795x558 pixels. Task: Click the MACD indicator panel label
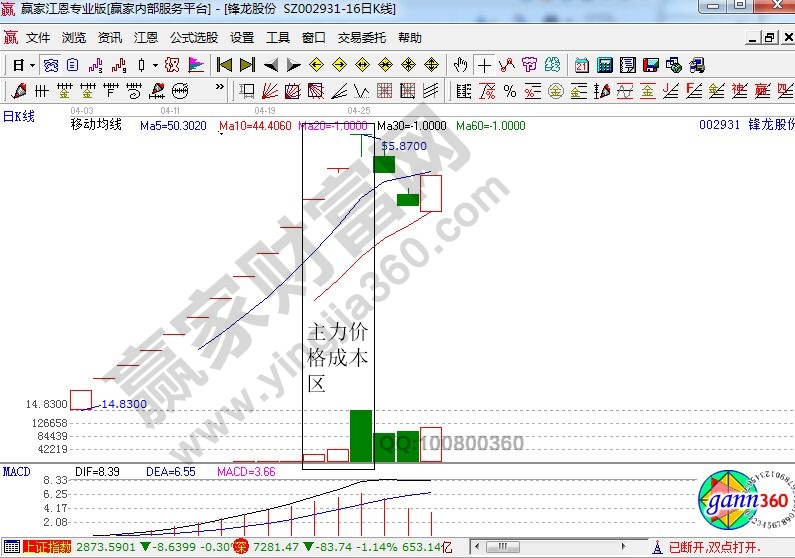coord(15,471)
